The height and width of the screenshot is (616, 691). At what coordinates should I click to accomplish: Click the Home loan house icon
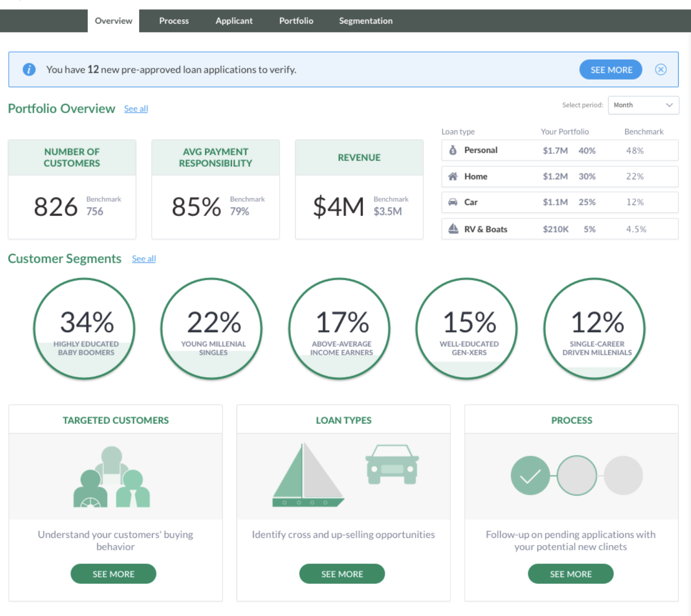point(453,176)
